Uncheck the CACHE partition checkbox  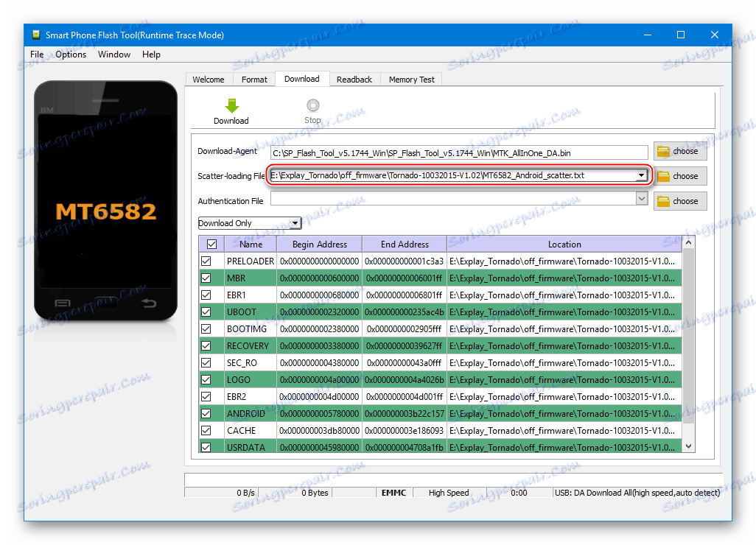206,430
